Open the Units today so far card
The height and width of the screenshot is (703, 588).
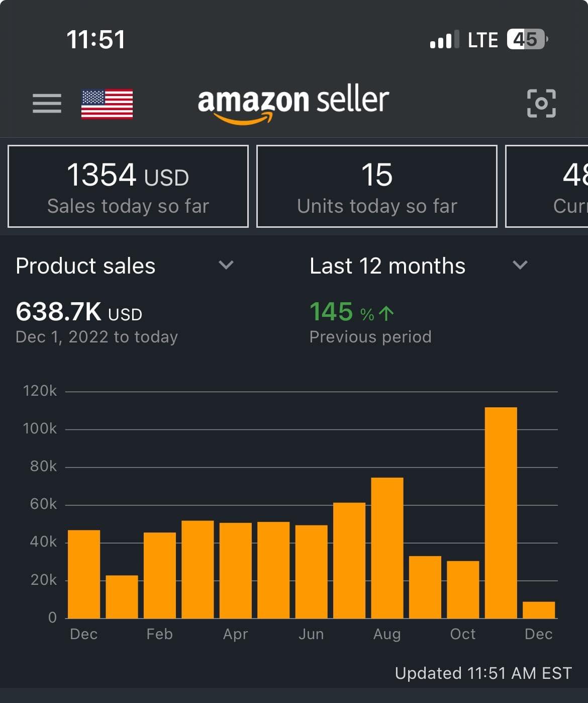[x=377, y=186]
